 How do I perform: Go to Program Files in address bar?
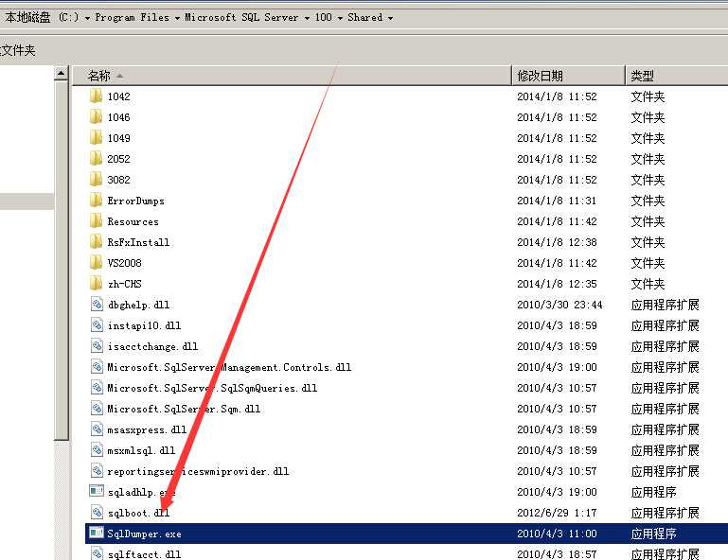tap(133, 18)
